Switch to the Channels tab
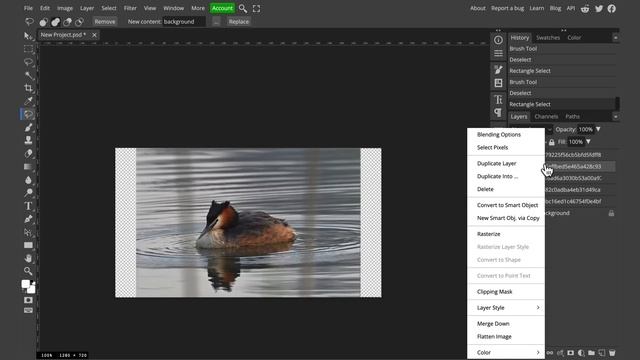The image size is (640, 360). pos(546,117)
